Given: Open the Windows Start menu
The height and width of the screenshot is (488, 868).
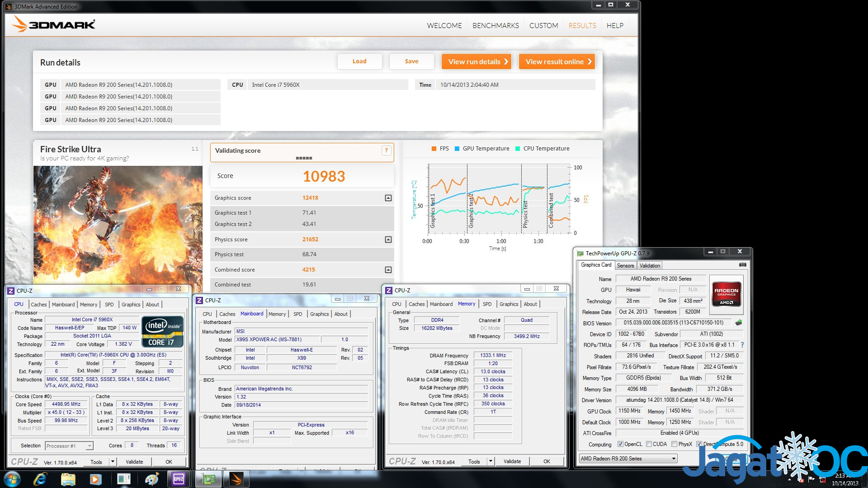Looking at the screenshot, I should pyautogui.click(x=12, y=479).
